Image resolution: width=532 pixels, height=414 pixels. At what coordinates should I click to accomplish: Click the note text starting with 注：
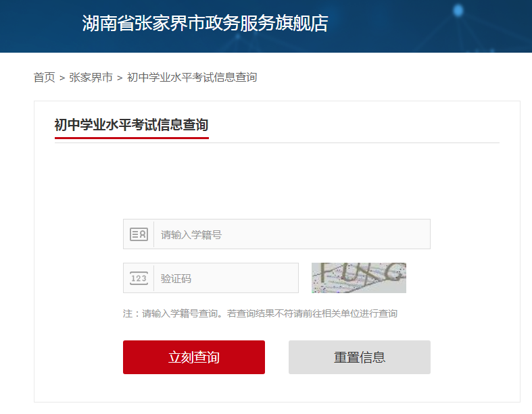(260, 314)
